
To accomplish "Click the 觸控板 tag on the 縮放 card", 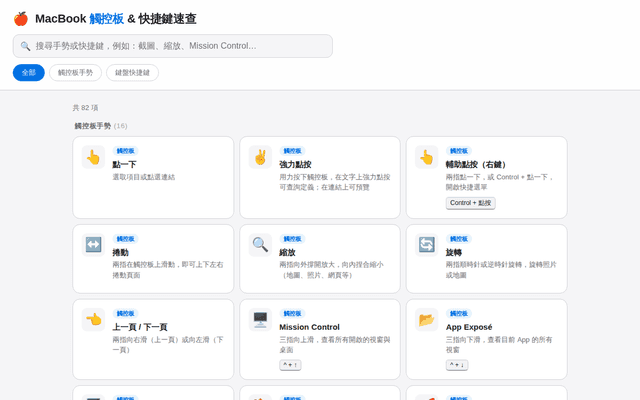I will 292,239.
